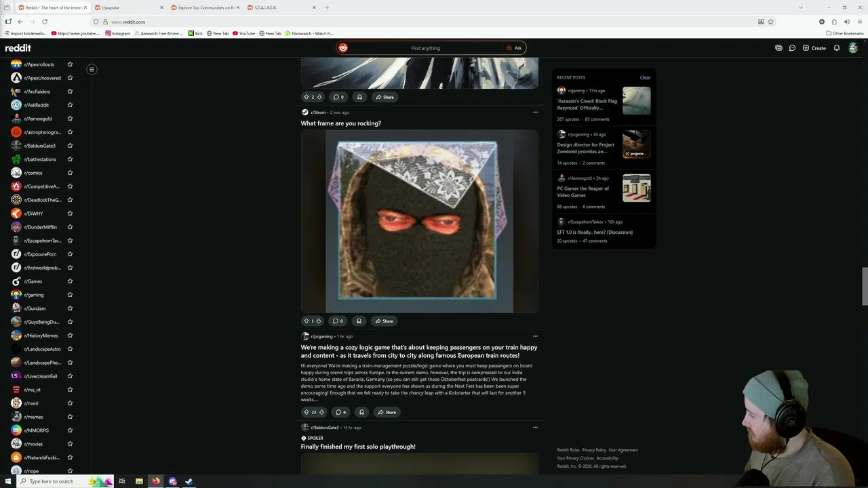Toggle favorite star for r/AskReddit
This screenshot has width=868, height=488.
[70, 105]
